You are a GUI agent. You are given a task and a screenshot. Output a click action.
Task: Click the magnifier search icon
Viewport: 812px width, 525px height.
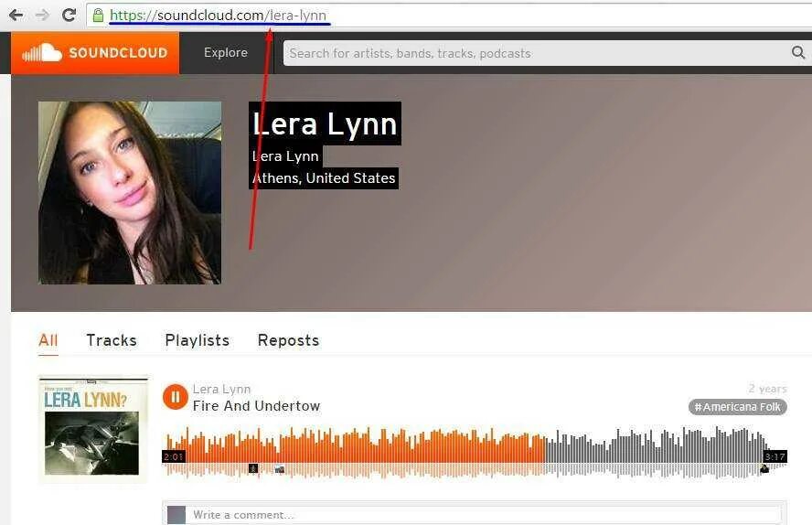[798, 52]
